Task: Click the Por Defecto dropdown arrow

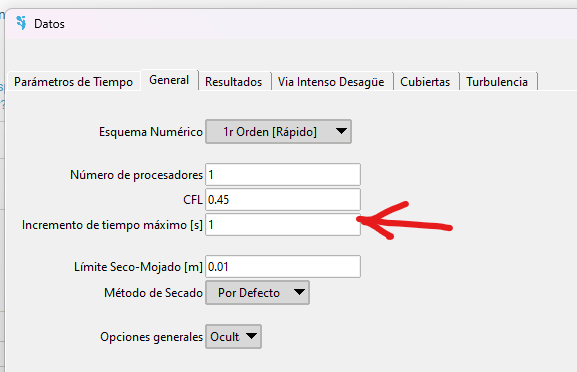Action: 299,292
